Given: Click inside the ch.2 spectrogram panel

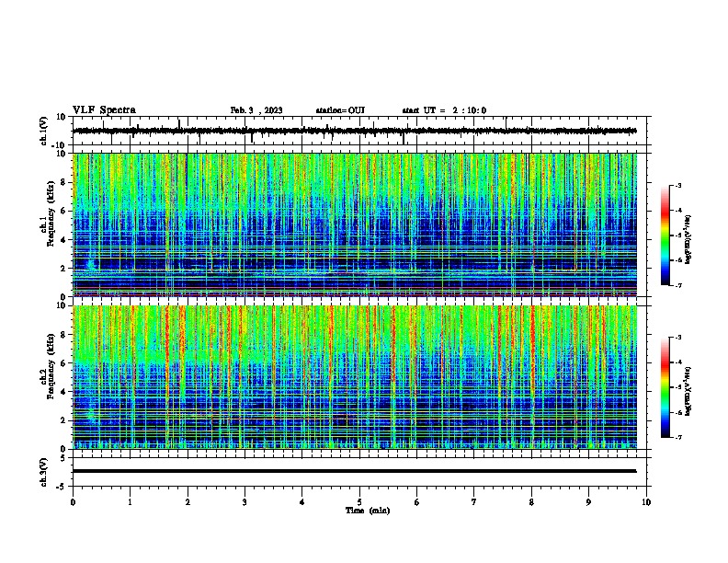Looking at the screenshot, I should [x=354, y=377].
